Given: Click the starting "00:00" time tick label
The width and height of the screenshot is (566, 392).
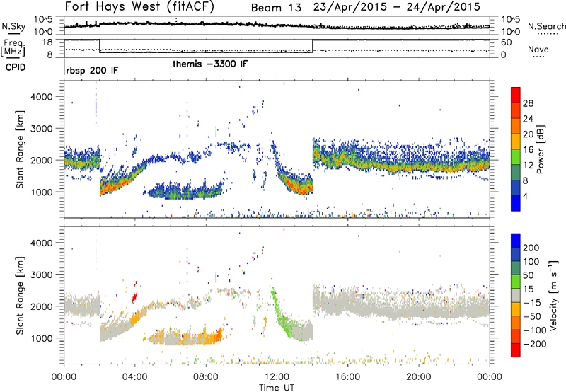Looking at the screenshot, I should click(x=64, y=377).
